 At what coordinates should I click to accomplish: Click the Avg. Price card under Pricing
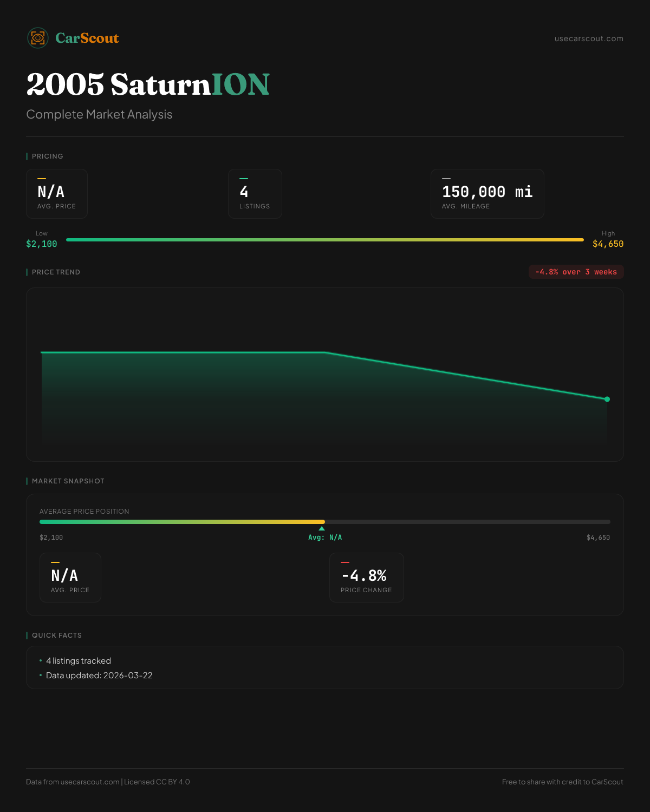[x=57, y=194]
